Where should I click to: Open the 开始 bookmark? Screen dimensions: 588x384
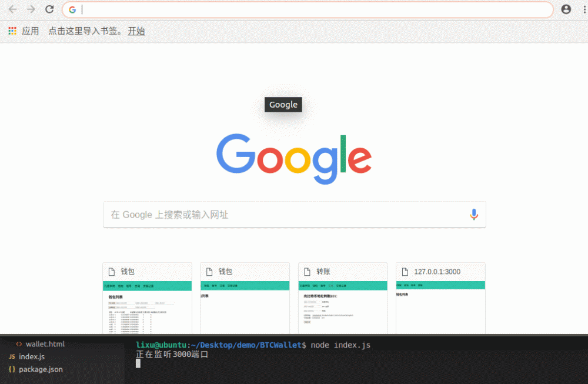point(136,31)
